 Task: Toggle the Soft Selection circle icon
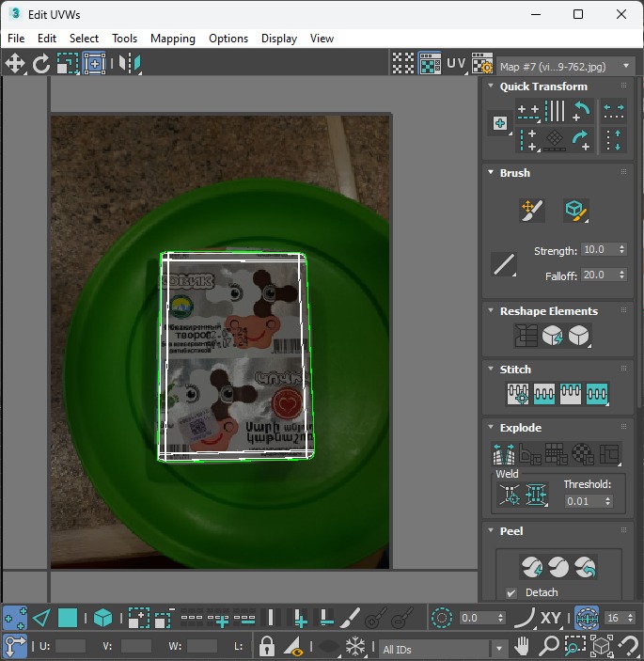pos(442,618)
